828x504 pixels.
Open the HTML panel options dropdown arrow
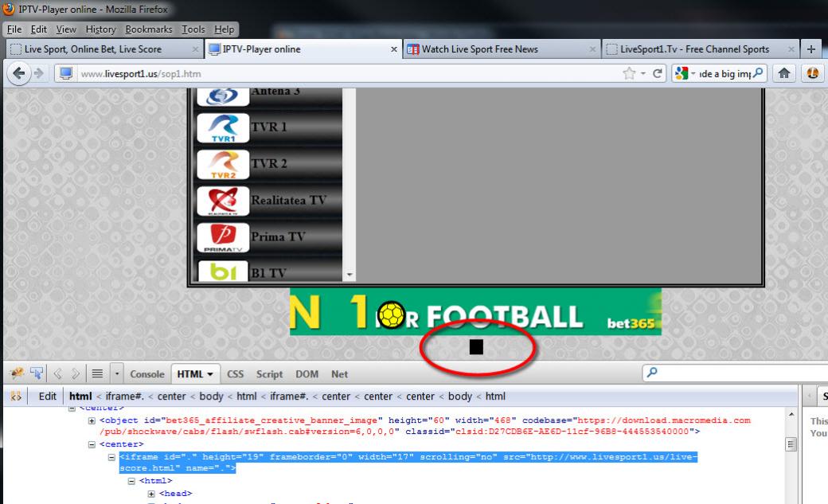209,374
